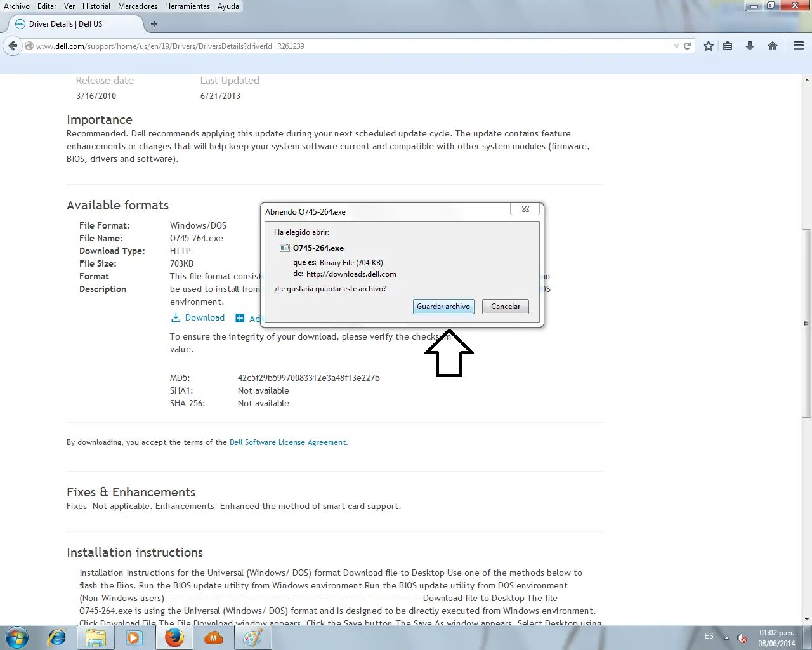
Task: Switch to Firefox in the taskbar
Action: (174, 637)
